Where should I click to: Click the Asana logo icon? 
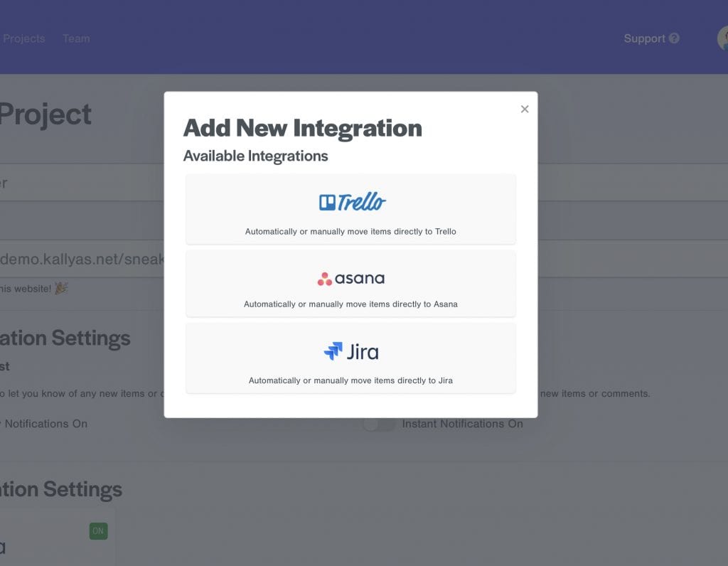pos(350,279)
